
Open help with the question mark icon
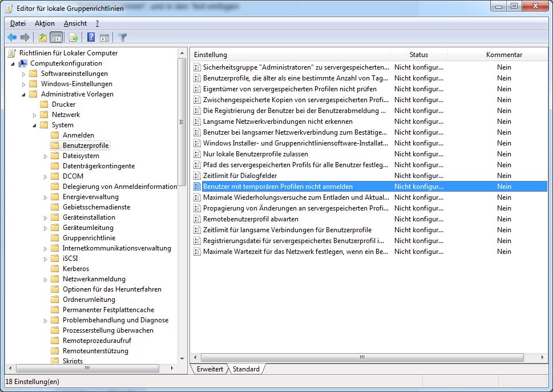(x=91, y=37)
